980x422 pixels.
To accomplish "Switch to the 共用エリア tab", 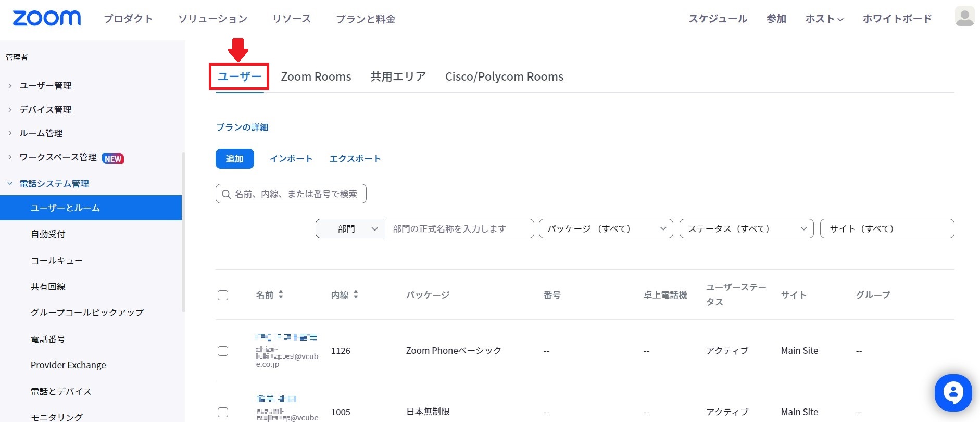I will click(x=398, y=76).
